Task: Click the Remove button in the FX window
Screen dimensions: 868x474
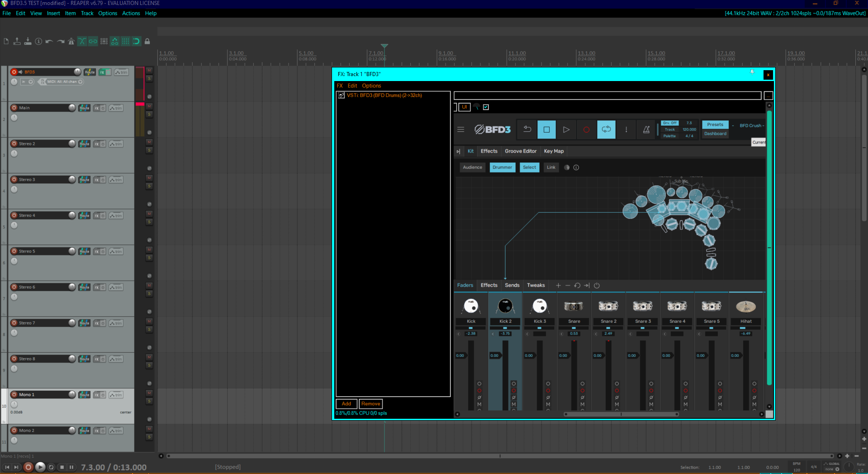Action: click(x=371, y=404)
